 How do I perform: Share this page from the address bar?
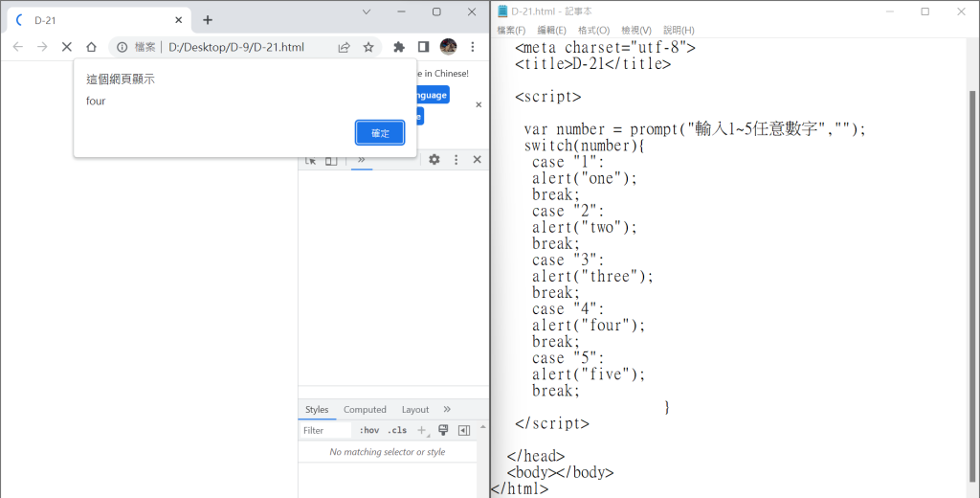pyautogui.click(x=344, y=47)
